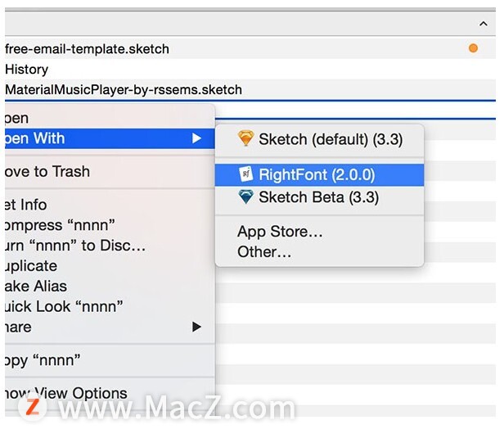504x429 pixels.
Task: Choose Duplicate in the context menu
Action: point(110,266)
